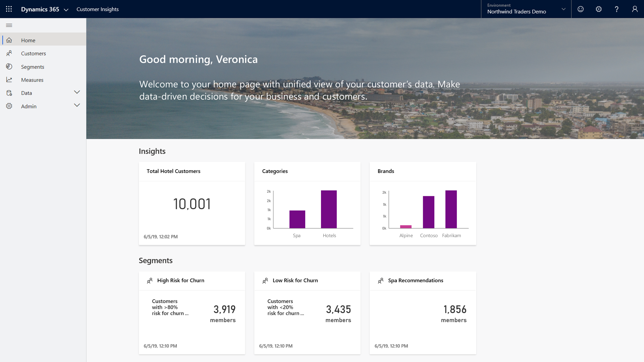Select Customer Insights in the top bar
This screenshot has width=644, height=362.
(x=98, y=9)
